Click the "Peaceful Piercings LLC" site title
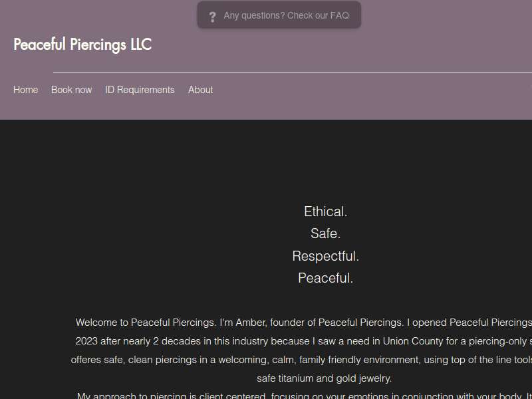 [82, 44]
